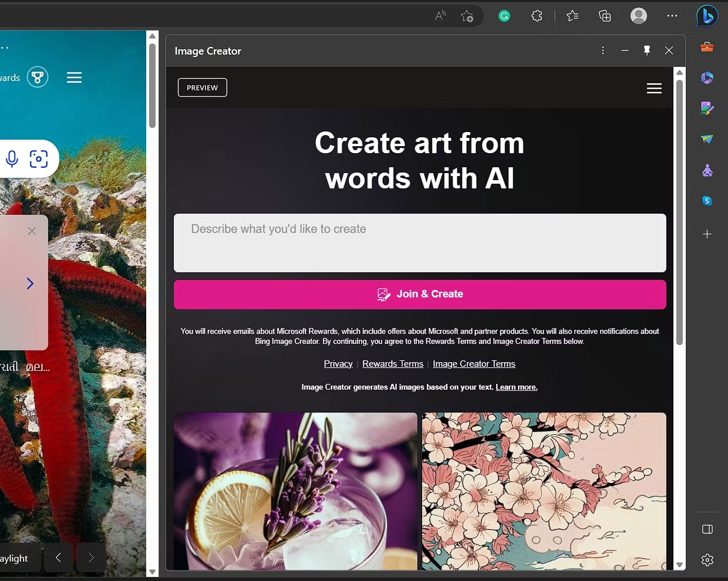Open the Drop paper plane sidebar icon

click(707, 139)
